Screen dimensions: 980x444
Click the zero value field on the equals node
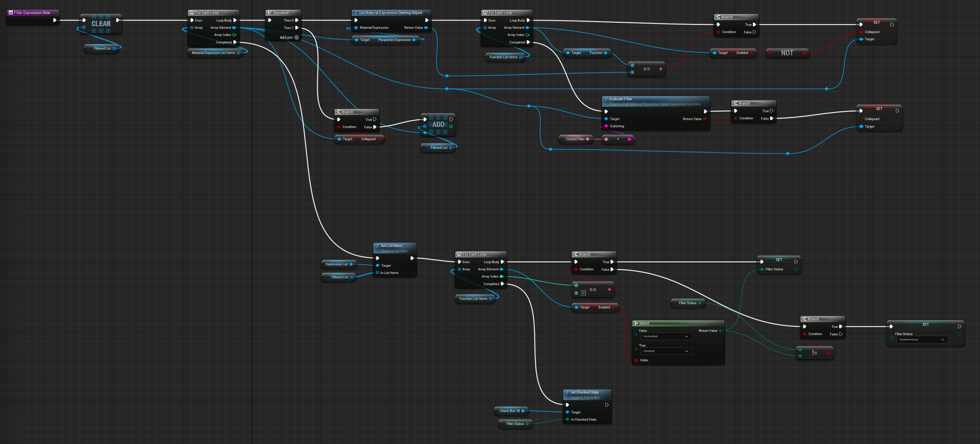coord(583,293)
